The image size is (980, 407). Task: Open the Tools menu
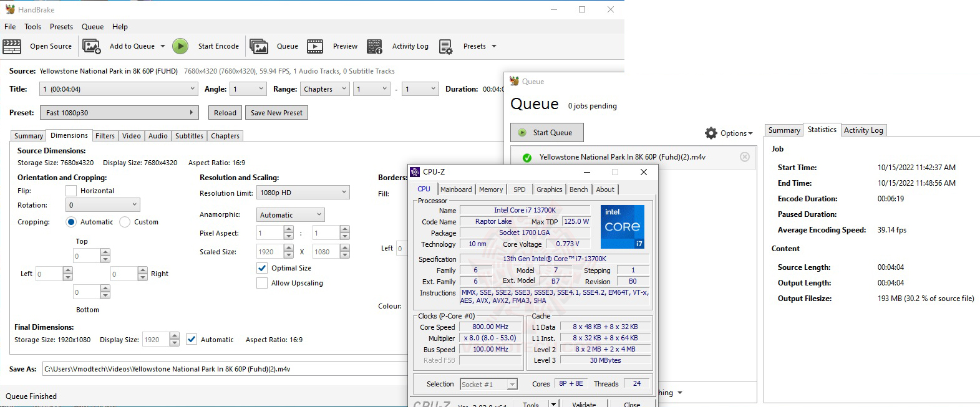[32, 27]
